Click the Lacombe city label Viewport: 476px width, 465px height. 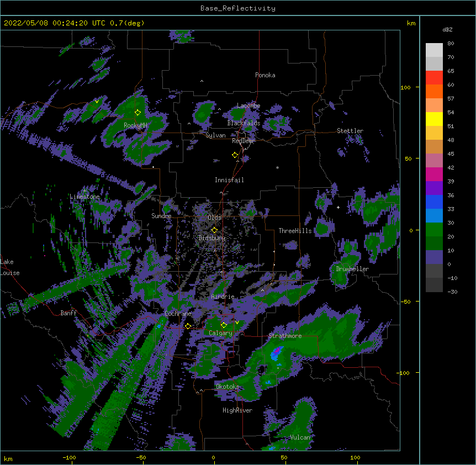248,105
